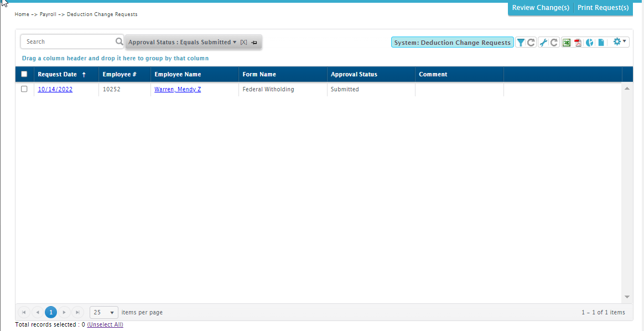Click the Unselect All link
The image size is (644, 331).
pyautogui.click(x=105, y=324)
